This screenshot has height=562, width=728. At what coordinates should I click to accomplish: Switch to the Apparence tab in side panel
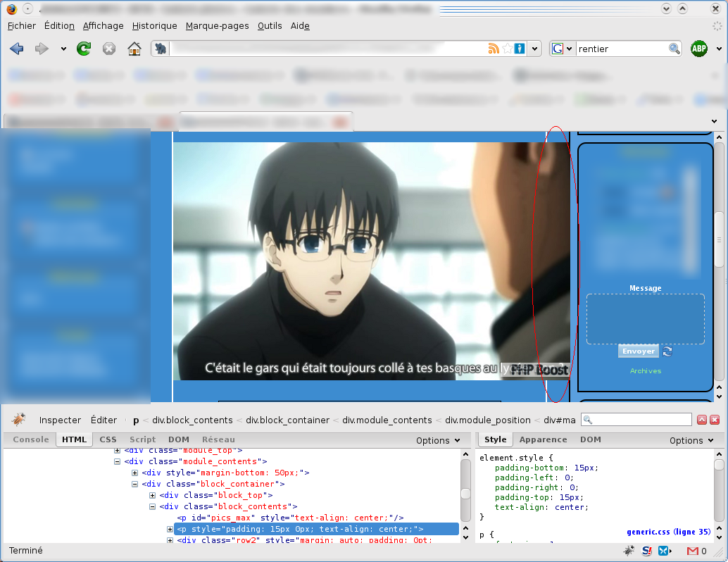(543, 439)
